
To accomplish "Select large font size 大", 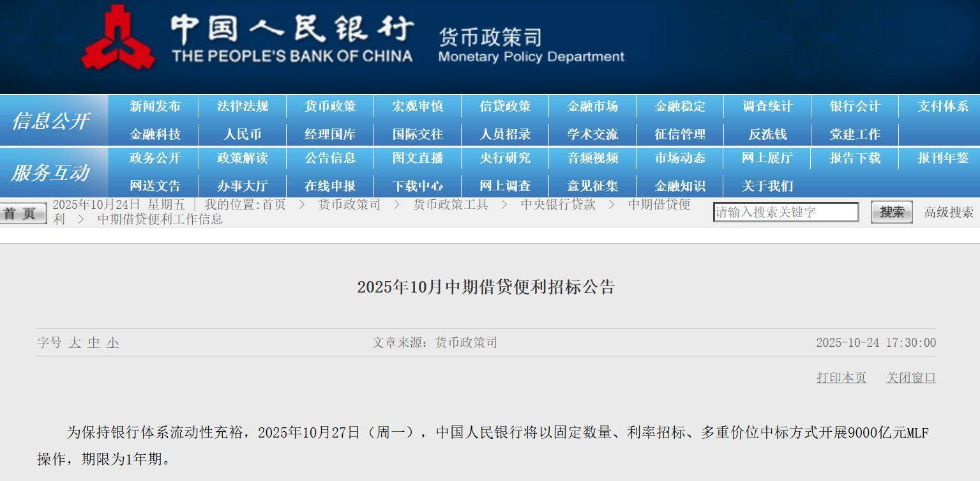I will 73,343.
